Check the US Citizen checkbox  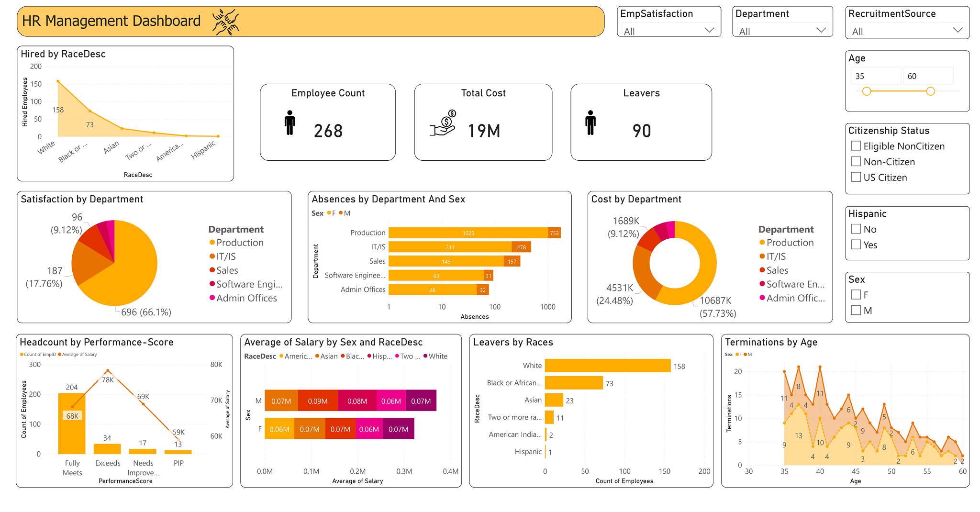click(856, 177)
